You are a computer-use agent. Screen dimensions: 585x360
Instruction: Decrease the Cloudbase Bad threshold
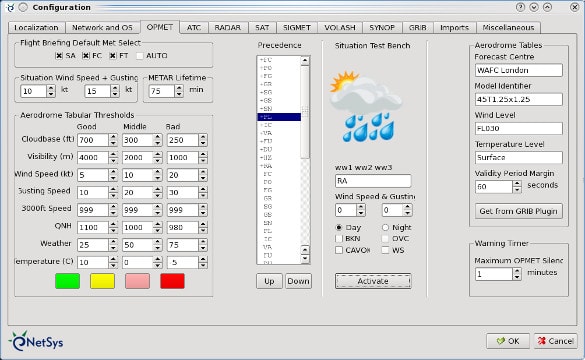pyautogui.click(x=203, y=143)
